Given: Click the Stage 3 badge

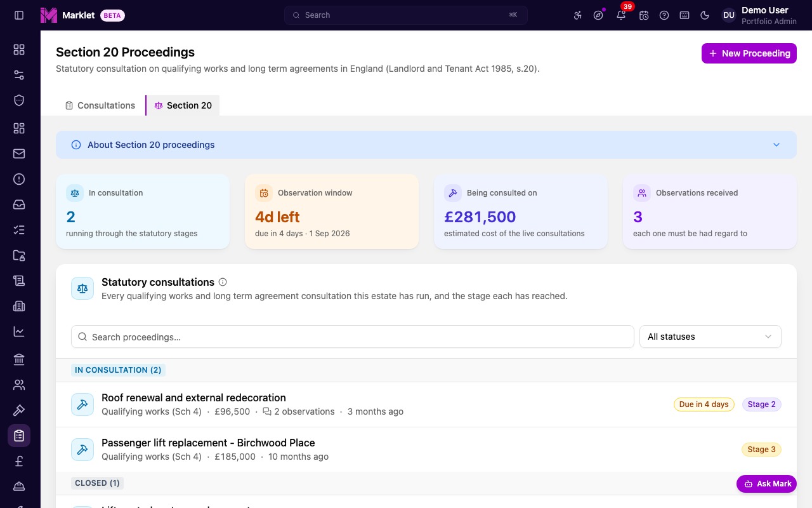Looking at the screenshot, I should 761,450.
